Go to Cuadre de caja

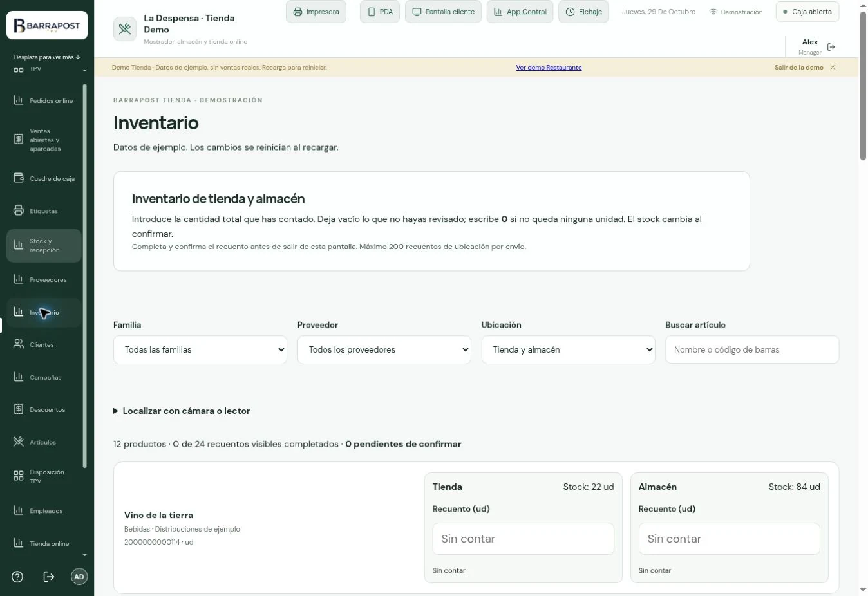coord(44,178)
